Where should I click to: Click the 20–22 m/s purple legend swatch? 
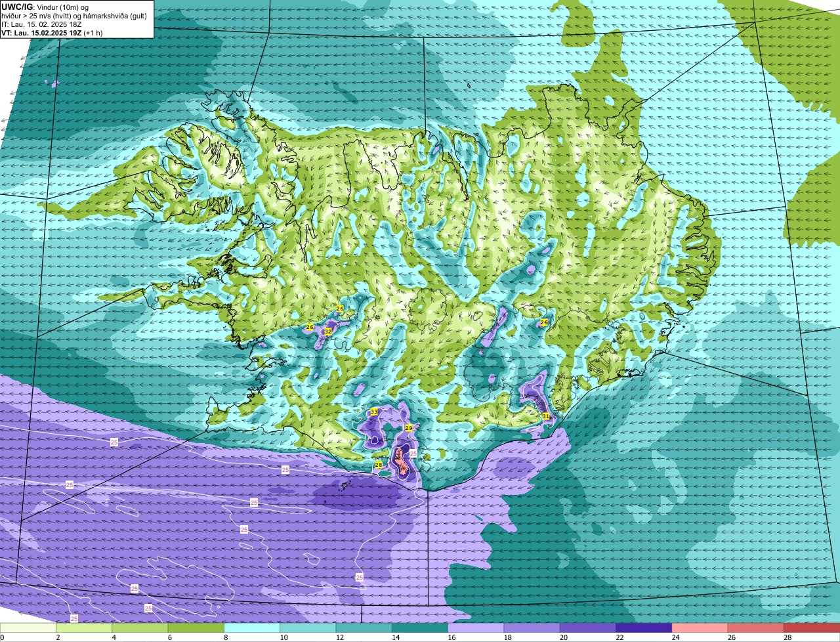[588, 628]
